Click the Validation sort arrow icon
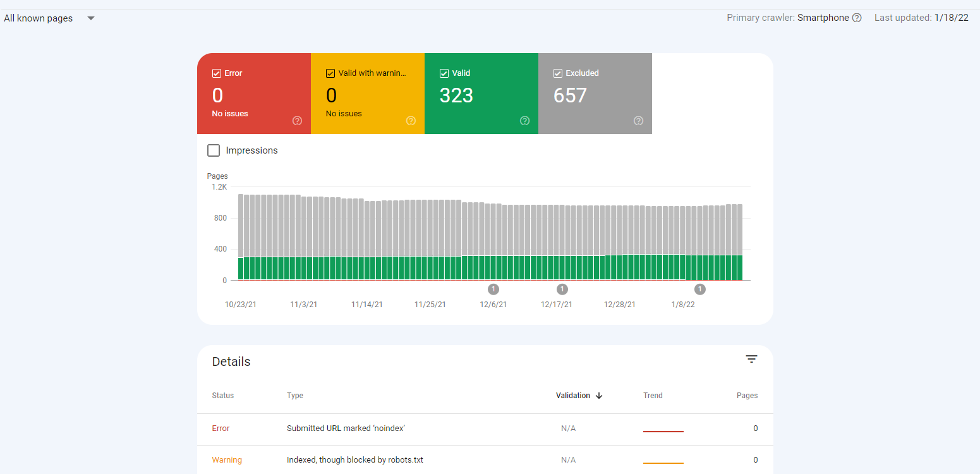Screen dimensions: 980x474 (599, 396)
